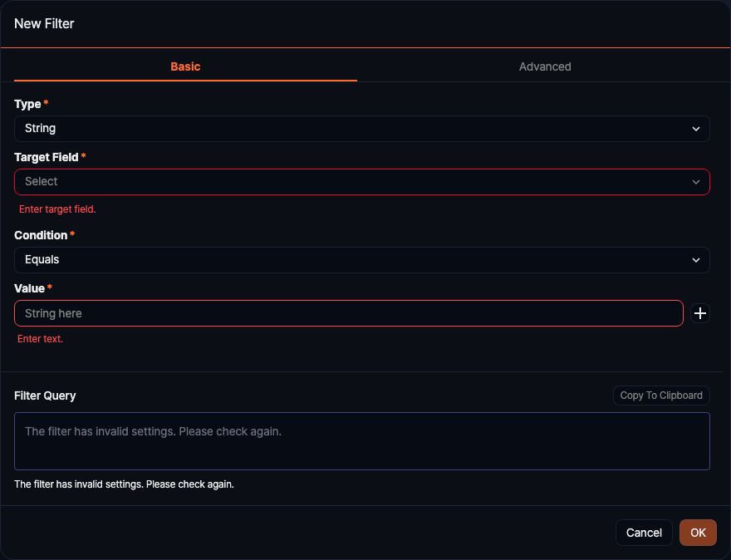
Task: Click the invalid settings note below the query box
Action: coord(124,484)
